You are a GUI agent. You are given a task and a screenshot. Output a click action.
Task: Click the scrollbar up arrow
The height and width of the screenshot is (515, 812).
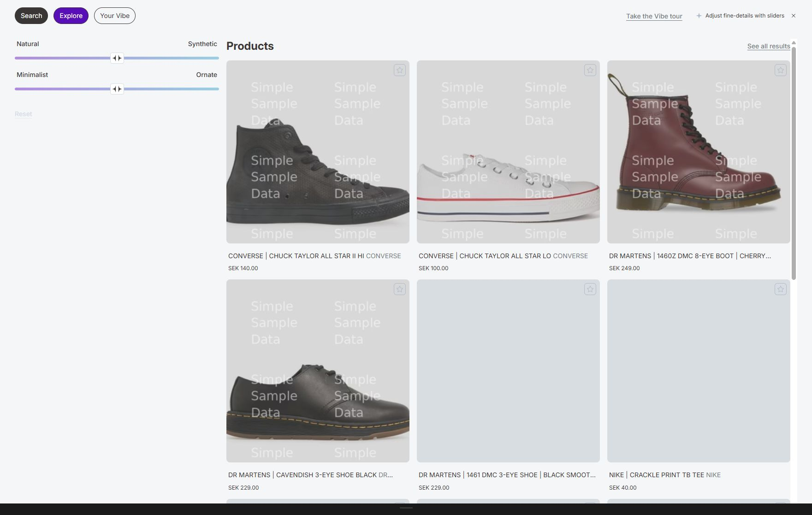[794, 43]
